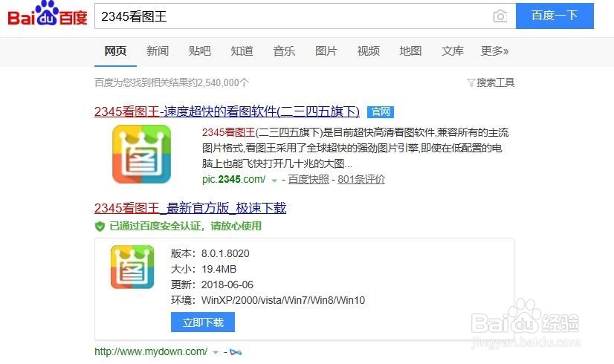Open the 地图 tab

(410, 51)
